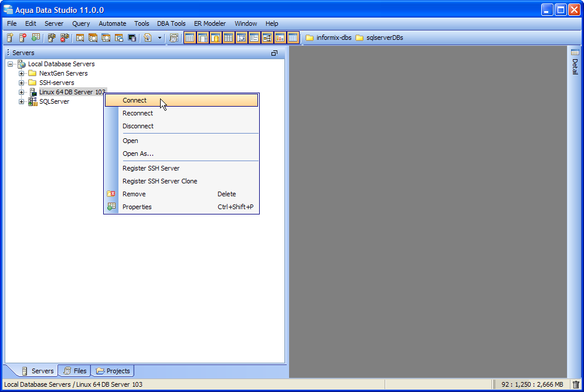
Task: Toggle the second highlighted window layout icon
Action: coord(203,38)
